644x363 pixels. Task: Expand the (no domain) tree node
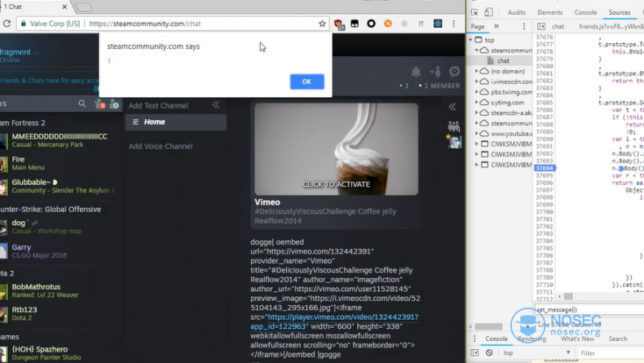click(x=476, y=71)
